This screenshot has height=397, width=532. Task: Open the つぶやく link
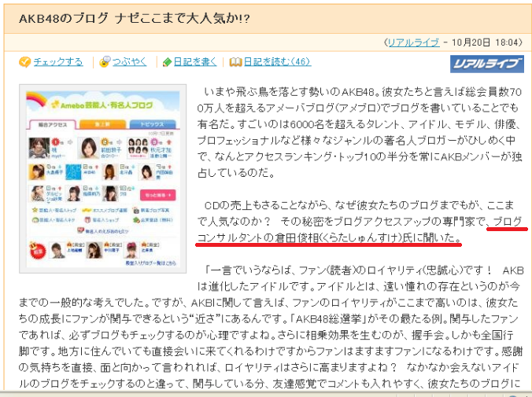[130, 61]
